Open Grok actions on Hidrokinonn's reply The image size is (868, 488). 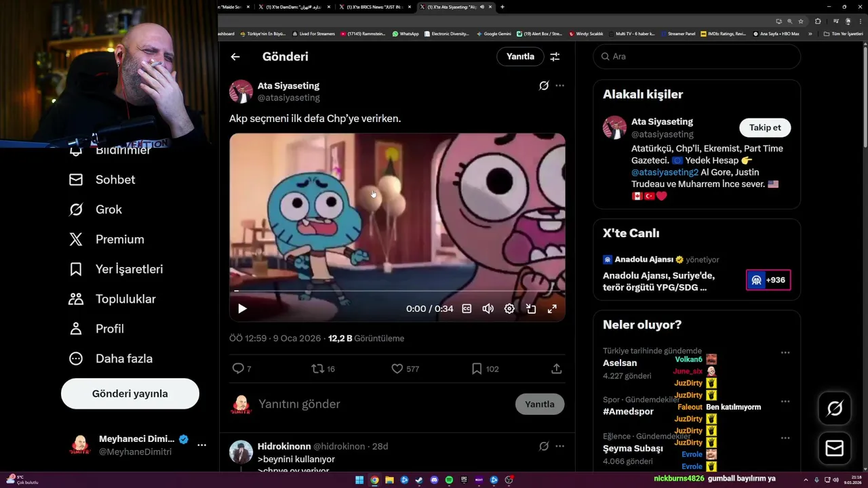(x=544, y=447)
